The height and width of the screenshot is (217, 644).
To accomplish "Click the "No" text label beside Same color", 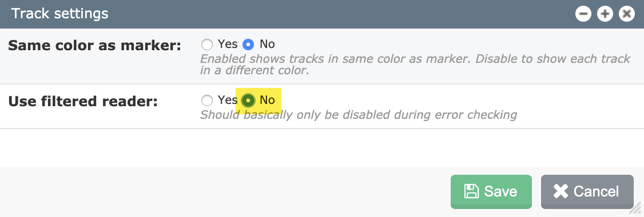I will pyautogui.click(x=267, y=43).
